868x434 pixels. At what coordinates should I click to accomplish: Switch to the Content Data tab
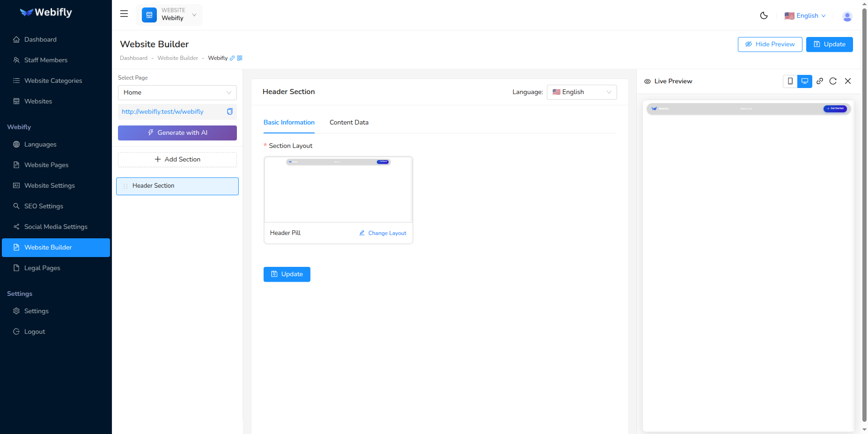349,122
